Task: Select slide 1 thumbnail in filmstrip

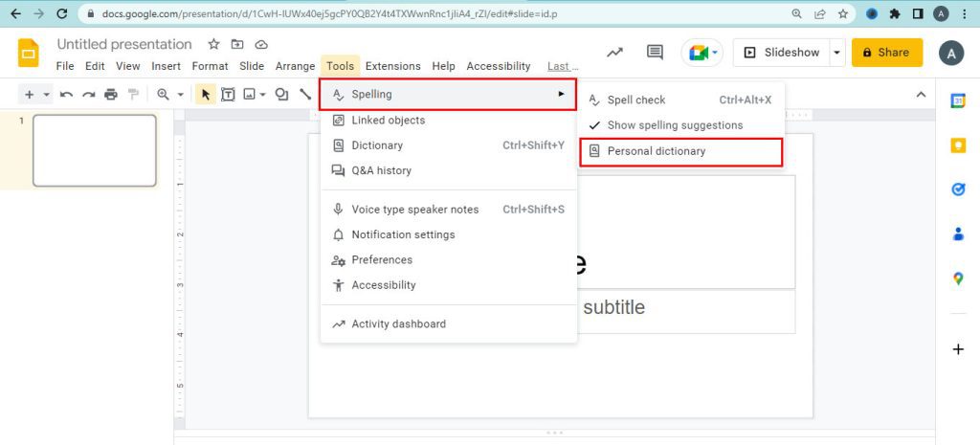Action: coord(94,150)
